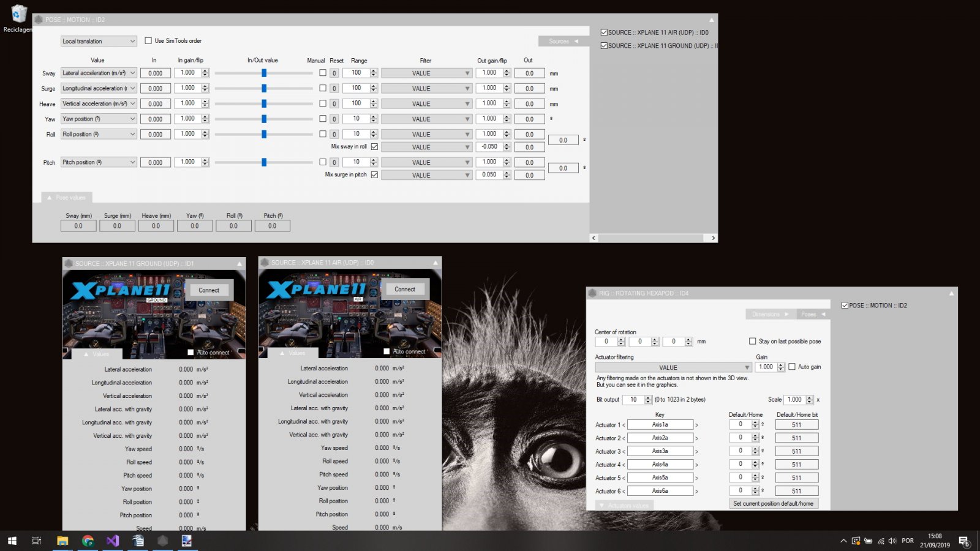Enable Stay on last possible pose
Viewport: 980px width, 551px height.
click(x=753, y=342)
